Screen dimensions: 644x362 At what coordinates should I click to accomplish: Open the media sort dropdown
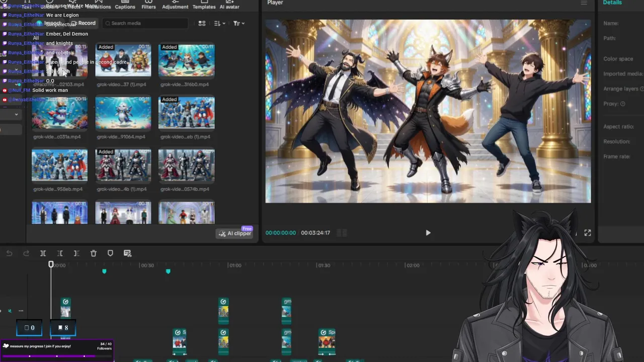(219, 23)
